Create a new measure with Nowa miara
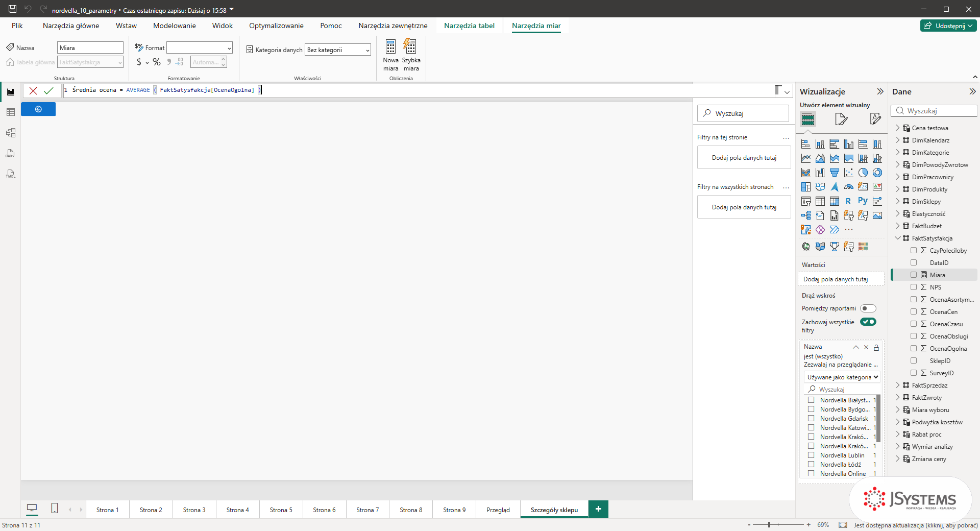This screenshot has height=531, width=980. (390, 55)
